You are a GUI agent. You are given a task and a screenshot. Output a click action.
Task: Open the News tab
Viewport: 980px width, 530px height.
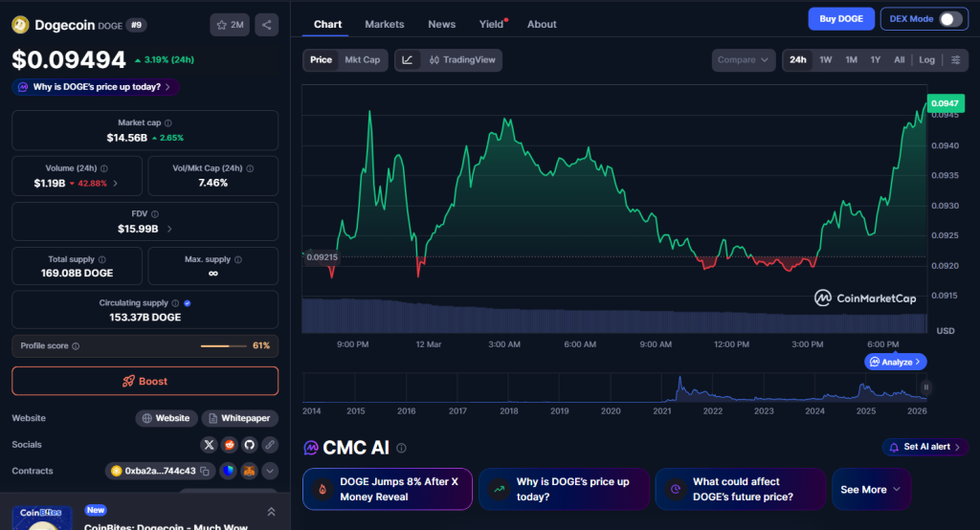coord(441,24)
